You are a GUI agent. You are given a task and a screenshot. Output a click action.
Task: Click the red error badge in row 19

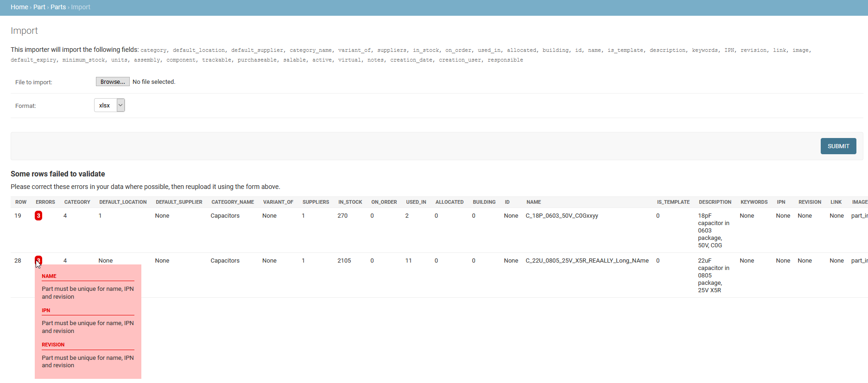tap(38, 216)
